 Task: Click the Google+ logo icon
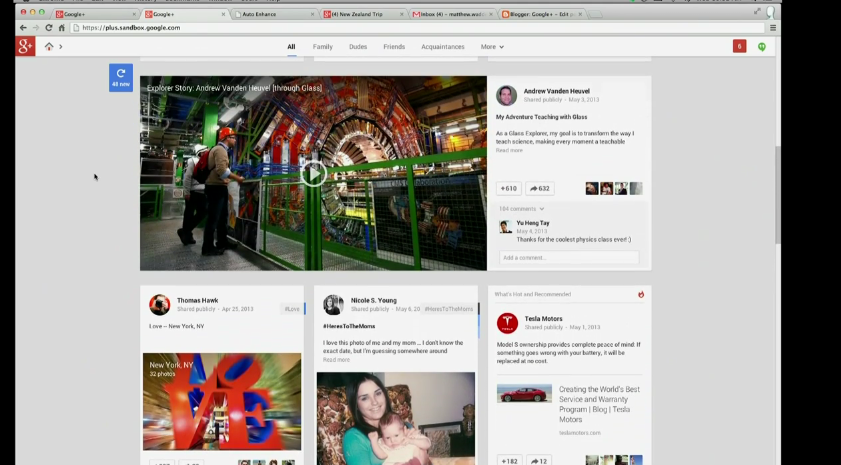pyautogui.click(x=25, y=47)
